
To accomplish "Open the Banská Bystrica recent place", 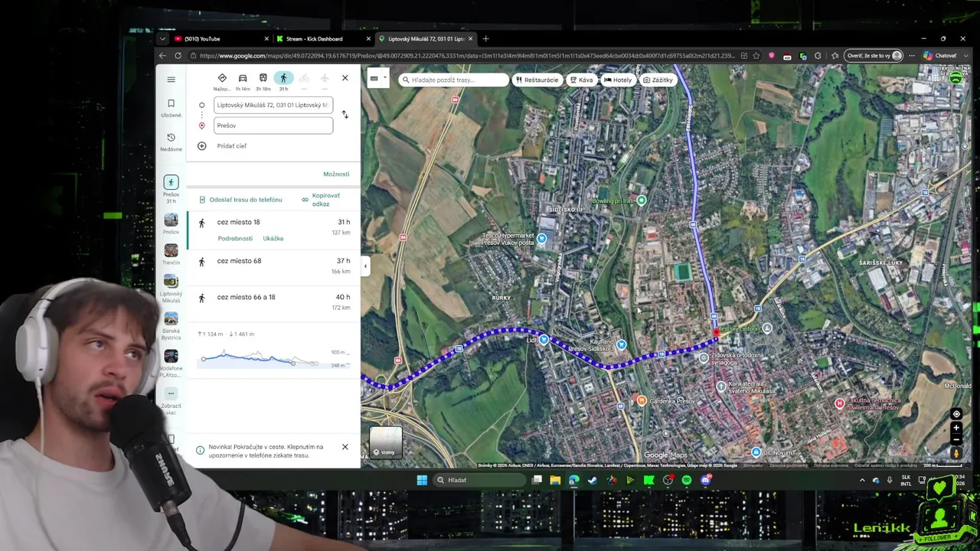I will 171,326.
